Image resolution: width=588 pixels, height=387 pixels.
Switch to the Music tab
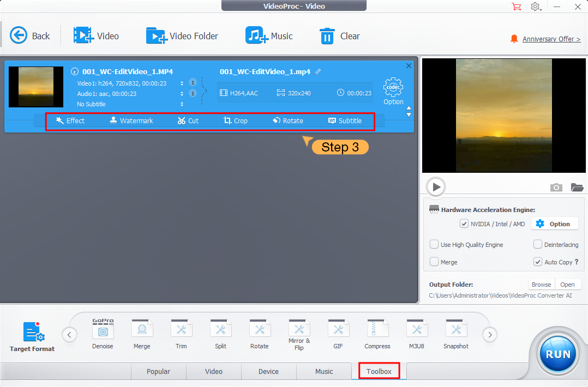324,371
